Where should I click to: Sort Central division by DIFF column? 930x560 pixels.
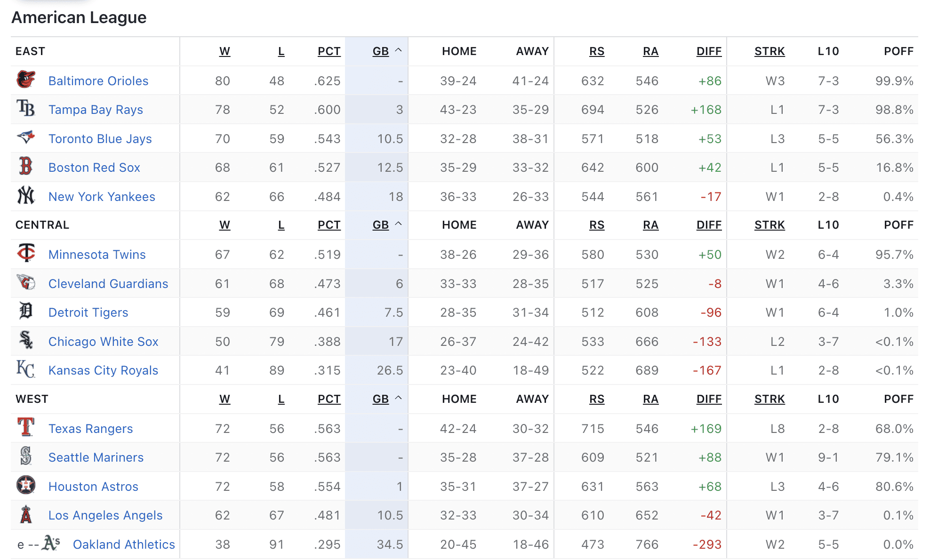[709, 225]
